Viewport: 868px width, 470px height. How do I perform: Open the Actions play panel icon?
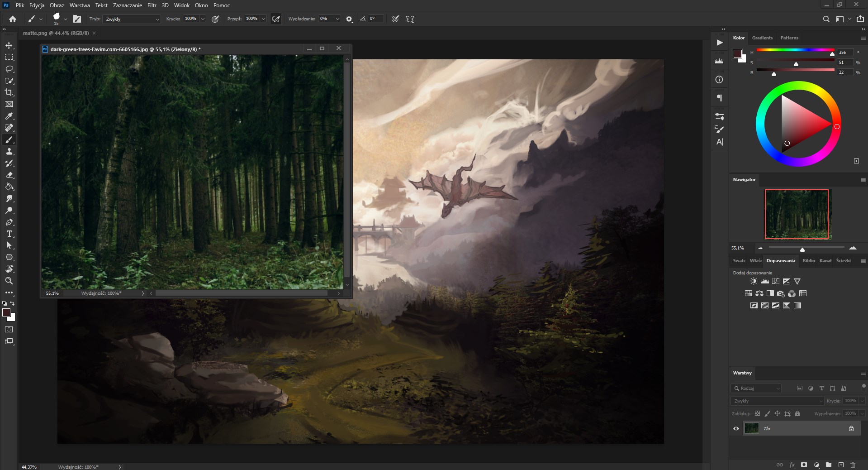[x=719, y=43]
